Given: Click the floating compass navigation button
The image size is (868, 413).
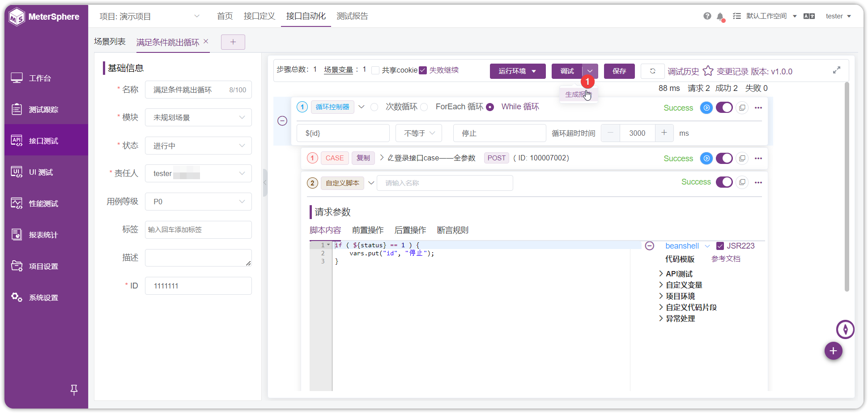Looking at the screenshot, I should 845,330.
